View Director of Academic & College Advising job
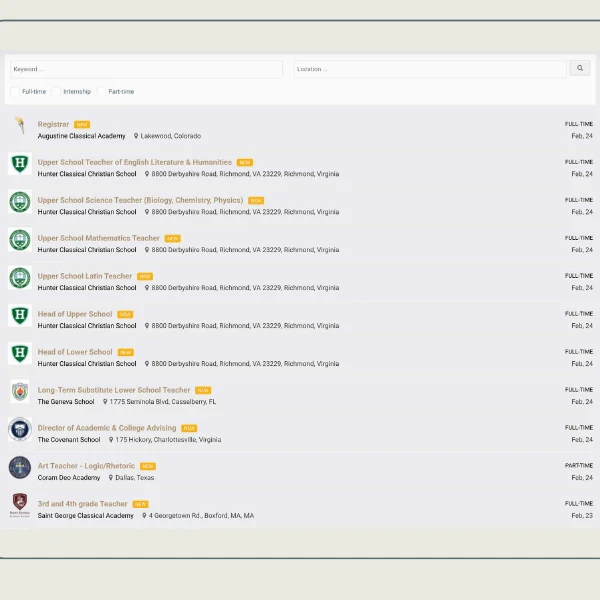 tap(107, 428)
